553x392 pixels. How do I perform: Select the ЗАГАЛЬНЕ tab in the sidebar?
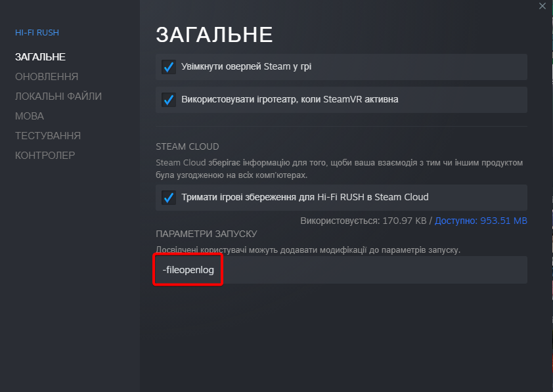[40, 57]
